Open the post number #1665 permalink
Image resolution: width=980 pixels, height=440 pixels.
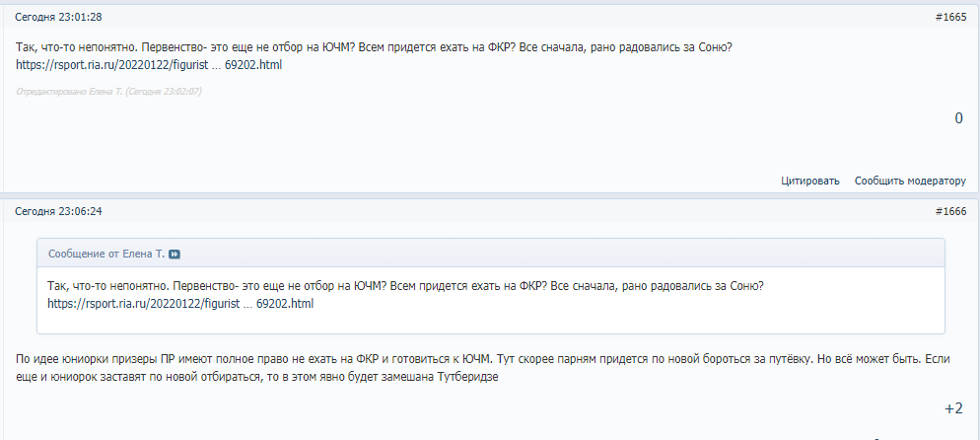coord(949,17)
